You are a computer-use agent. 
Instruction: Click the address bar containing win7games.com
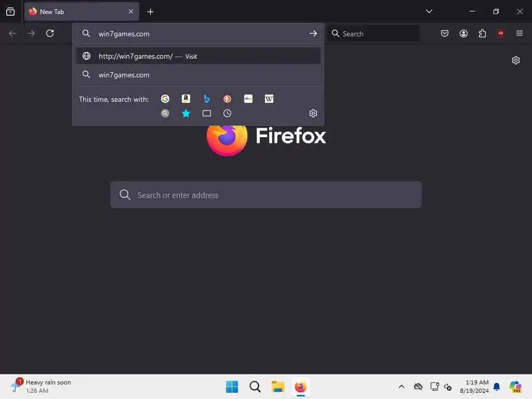coord(198,34)
